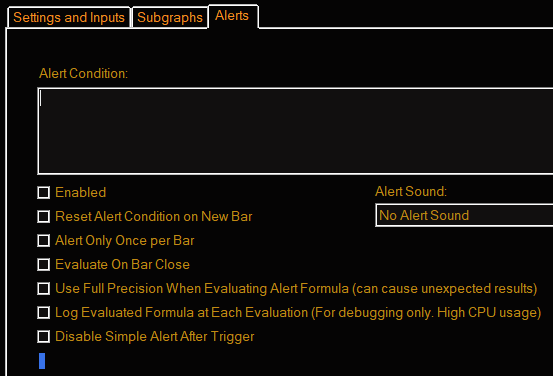Select the Alerts tab
The image size is (553, 376).
tap(232, 16)
